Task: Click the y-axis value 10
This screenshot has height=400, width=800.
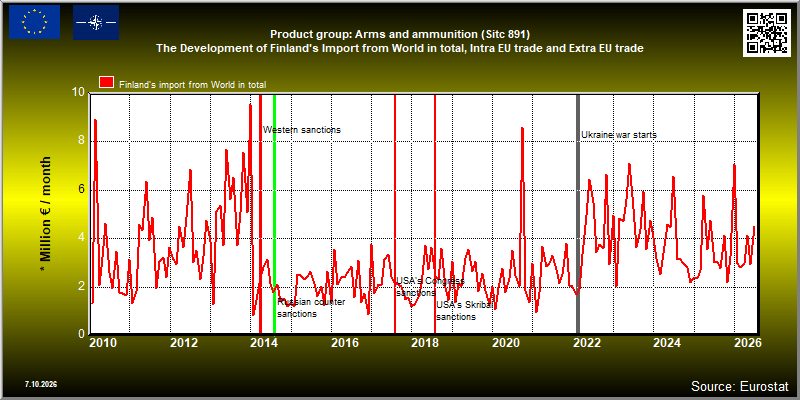Action: point(79,93)
